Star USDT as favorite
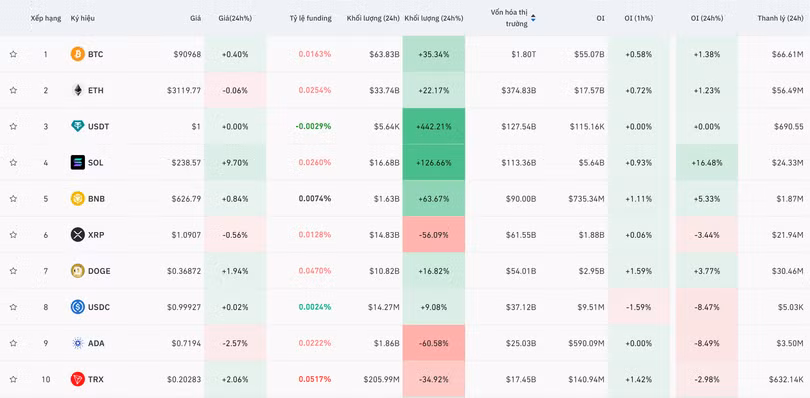810x398 pixels. point(13,126)
